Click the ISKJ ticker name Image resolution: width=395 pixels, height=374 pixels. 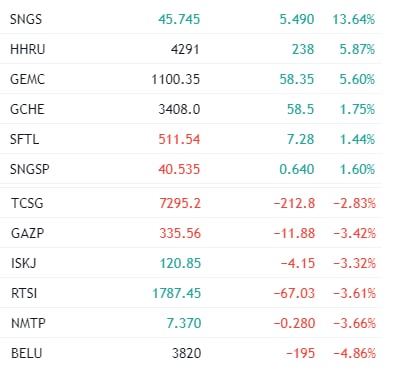(24, 263)
